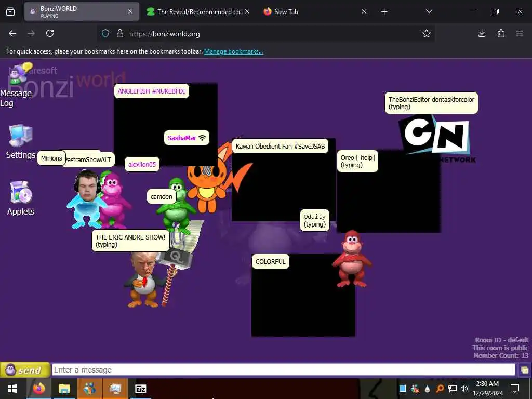
Task: Click the forward navigation arrow
Action: tap(31, 33)
